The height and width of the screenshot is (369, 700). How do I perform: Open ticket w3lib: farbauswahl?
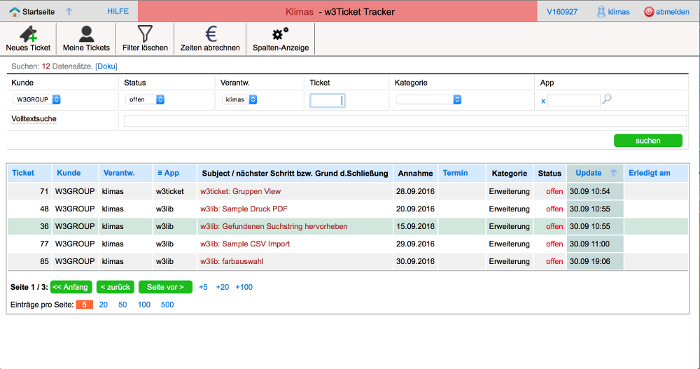[232, 261]
